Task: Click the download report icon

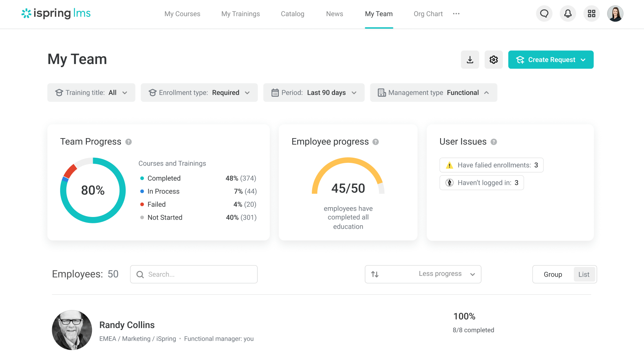Action: [470, 60]
